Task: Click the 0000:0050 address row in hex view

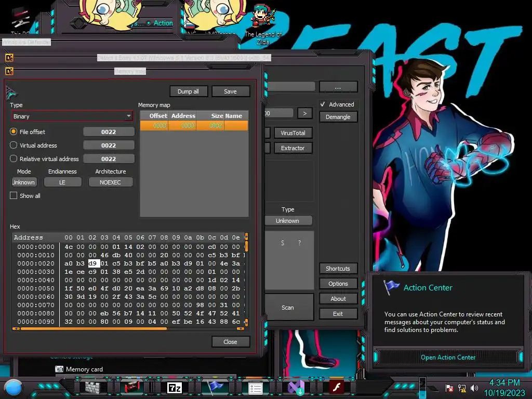Action: [x=36, y=288]
